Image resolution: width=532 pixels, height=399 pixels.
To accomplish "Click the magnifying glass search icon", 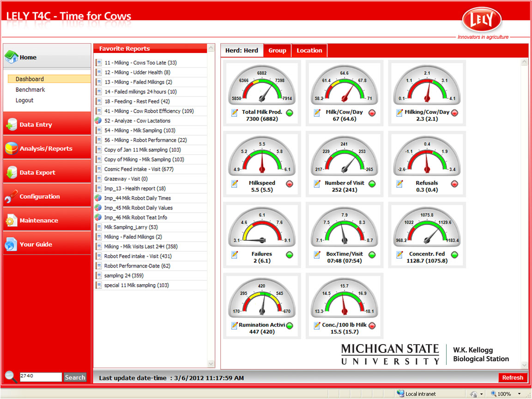I will pos(11,376).
